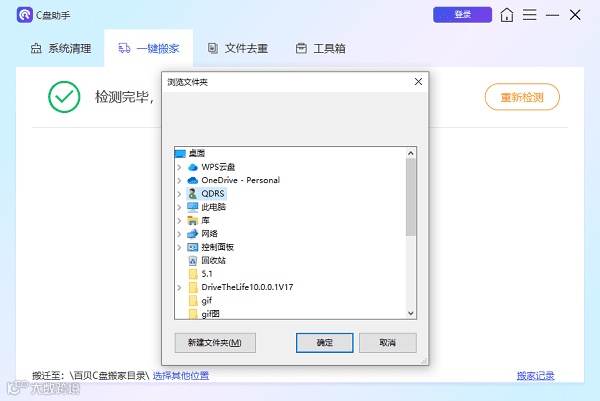Image resolution: width=600 pixels, height=401 pixels.
Task: Click the 库 libraries icon
Action: [x=192, y=220]
